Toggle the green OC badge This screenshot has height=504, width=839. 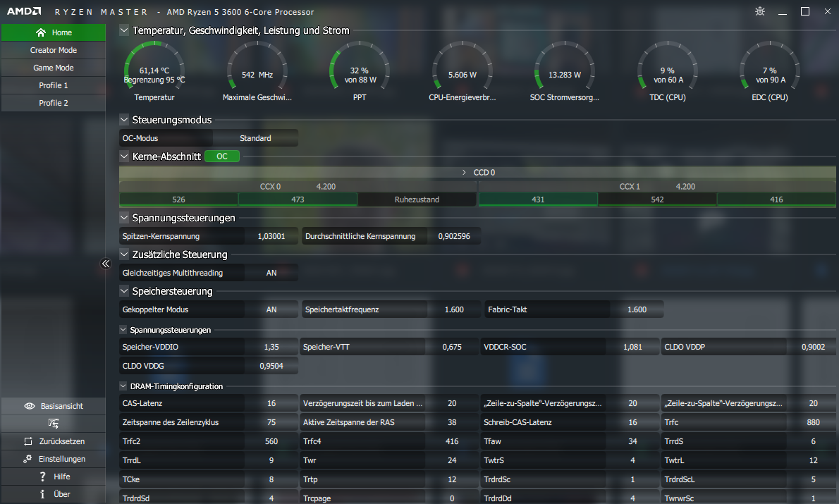(x=222, y=156)
